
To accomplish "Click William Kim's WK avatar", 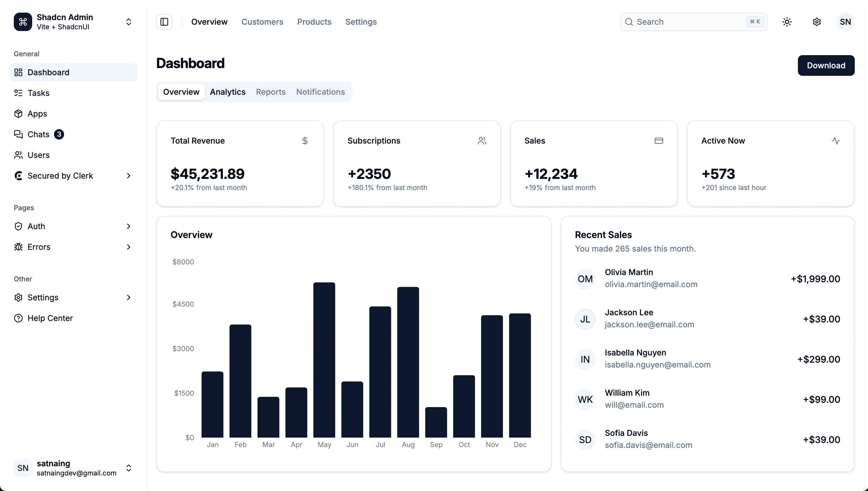I will pyautogui.click(x=585, y=400).
